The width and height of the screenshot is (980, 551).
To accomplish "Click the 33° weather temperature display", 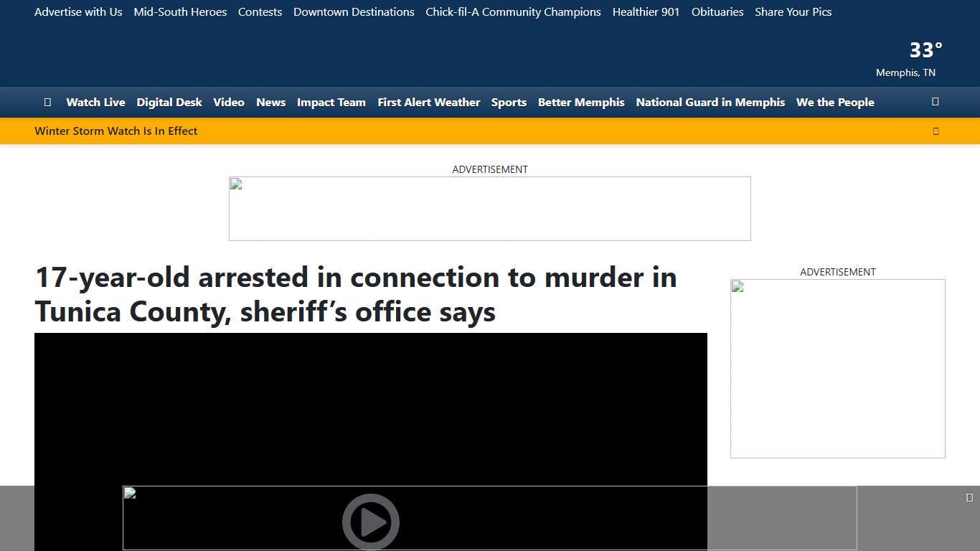I will coord(925,50).
